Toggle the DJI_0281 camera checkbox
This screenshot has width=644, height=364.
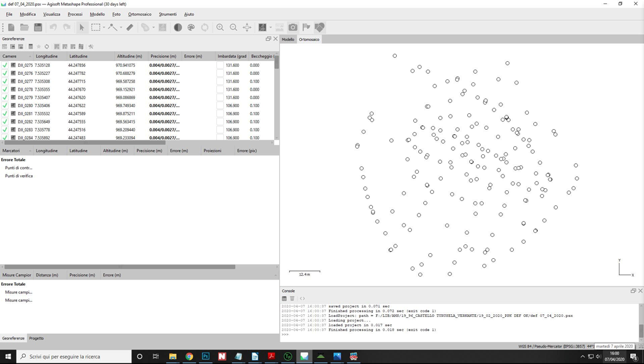pyautogui.click(x=5, y=114)
